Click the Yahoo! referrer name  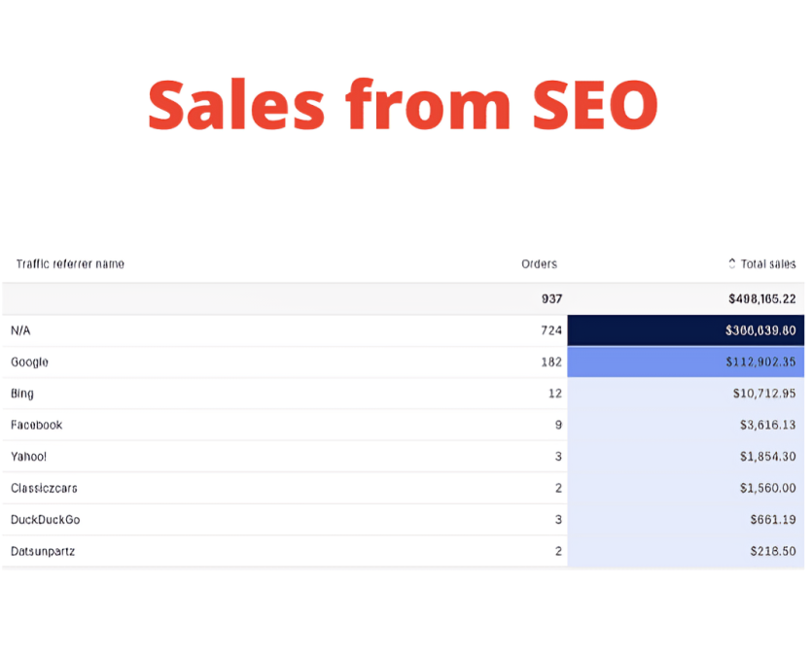(28, 457)
